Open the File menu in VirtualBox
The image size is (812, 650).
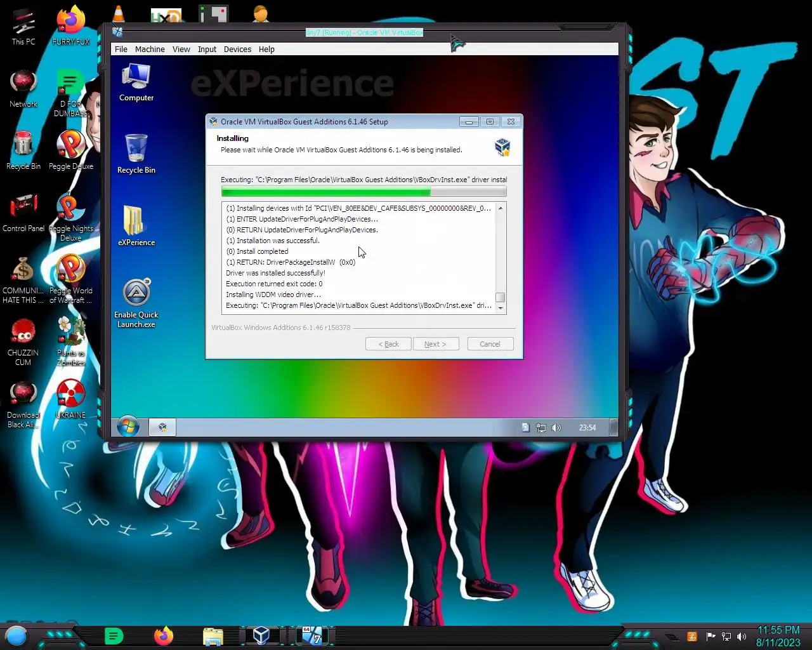click(x=121, y=49)
